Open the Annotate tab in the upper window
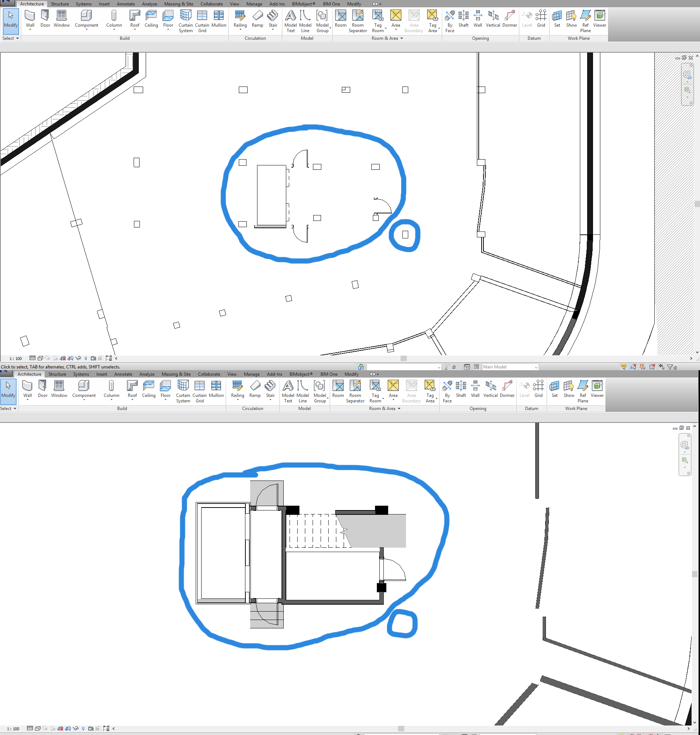The height and width of the screenshot is (735, 700). click(x=126, y=4)
